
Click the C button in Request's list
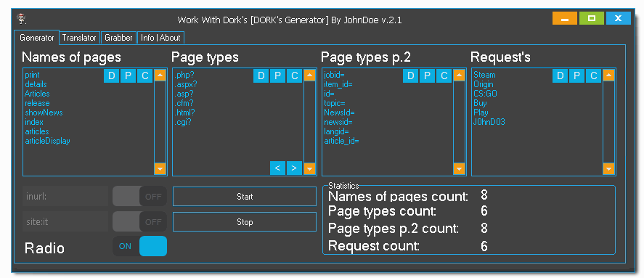point(593,76)
